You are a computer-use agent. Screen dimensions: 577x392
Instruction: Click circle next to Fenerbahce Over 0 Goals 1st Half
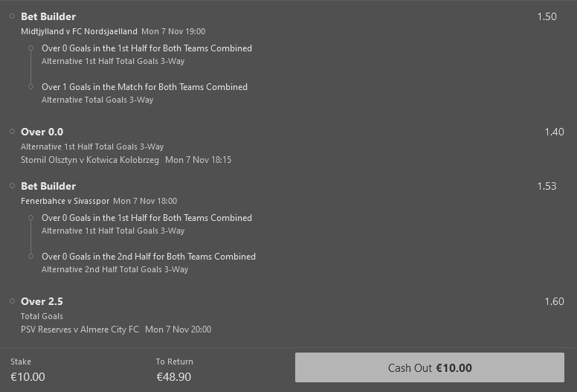30,218
